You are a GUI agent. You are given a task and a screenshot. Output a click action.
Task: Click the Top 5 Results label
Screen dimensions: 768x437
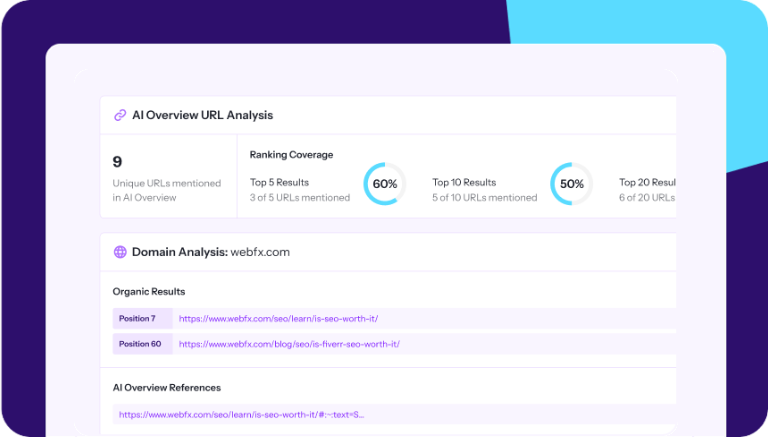point(279,182)
